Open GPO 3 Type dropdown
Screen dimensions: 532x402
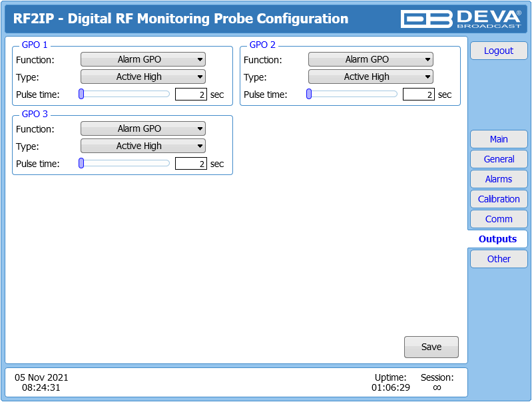(142, 146)
